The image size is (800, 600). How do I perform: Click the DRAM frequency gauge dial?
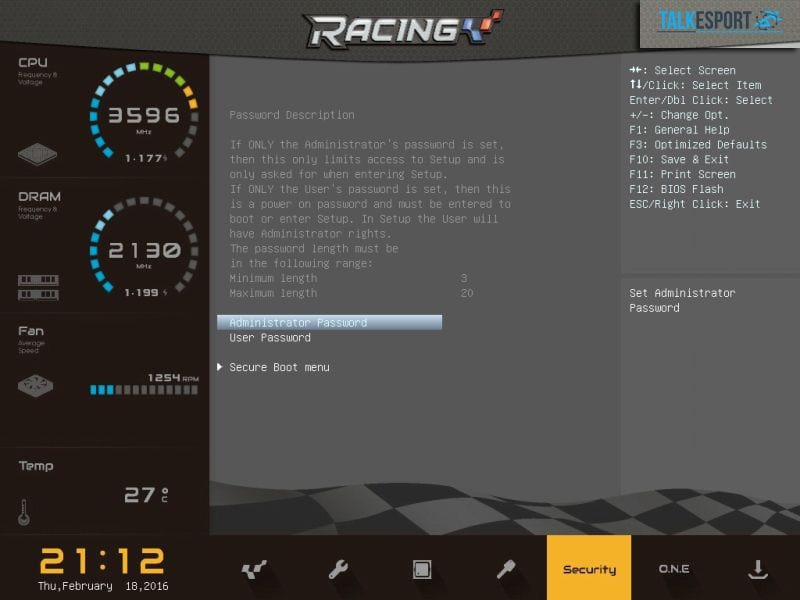pos(143,250)
